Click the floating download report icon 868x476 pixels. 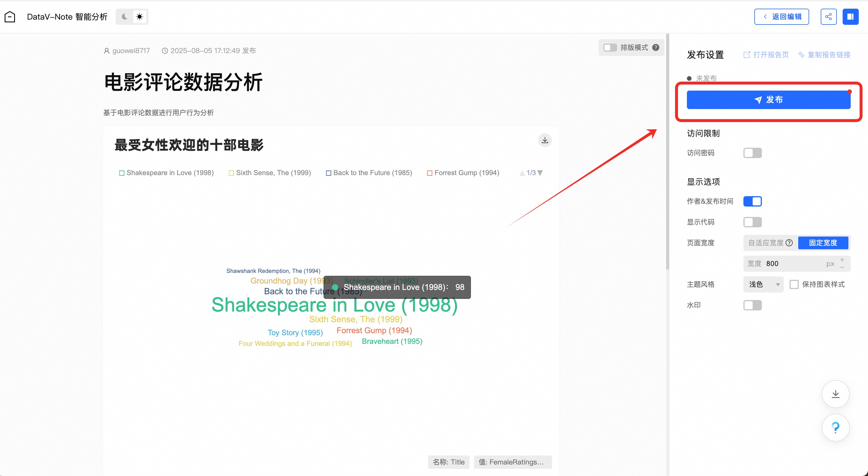coord(835,394)
